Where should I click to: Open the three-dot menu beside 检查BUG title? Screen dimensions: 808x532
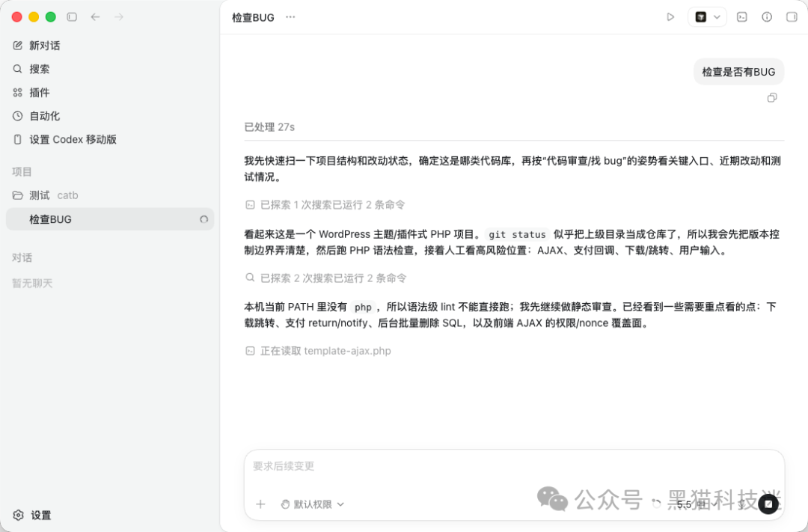pos(290,17)
